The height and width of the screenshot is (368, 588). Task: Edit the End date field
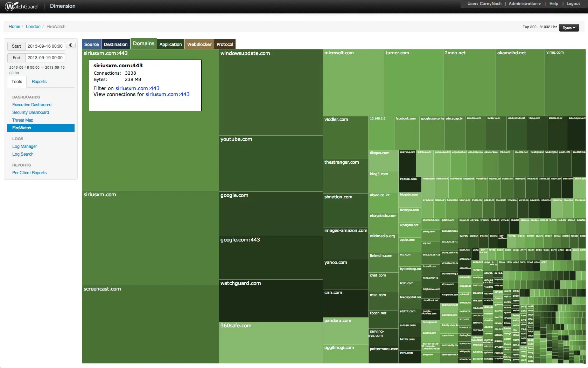click(x=45, y=58)
